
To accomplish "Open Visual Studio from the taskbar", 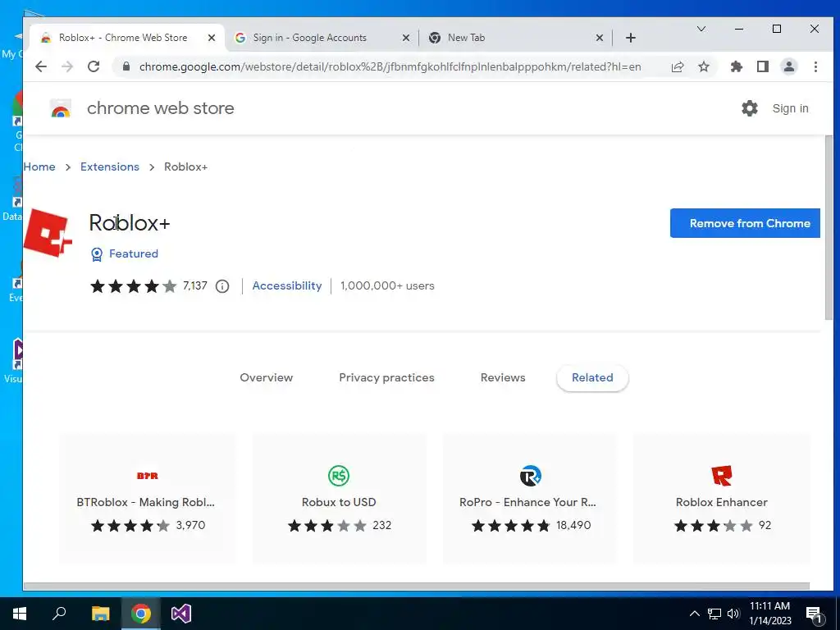I will click(181, 614).
